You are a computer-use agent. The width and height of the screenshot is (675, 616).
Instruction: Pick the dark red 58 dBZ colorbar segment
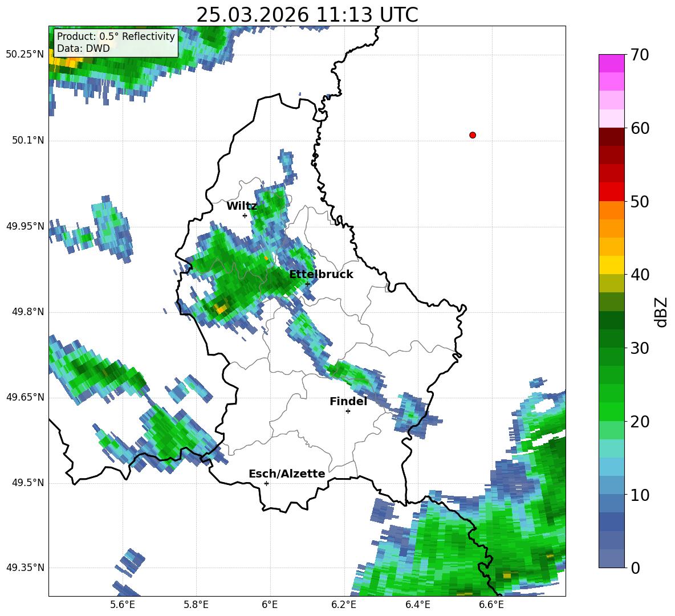[611, 137]
